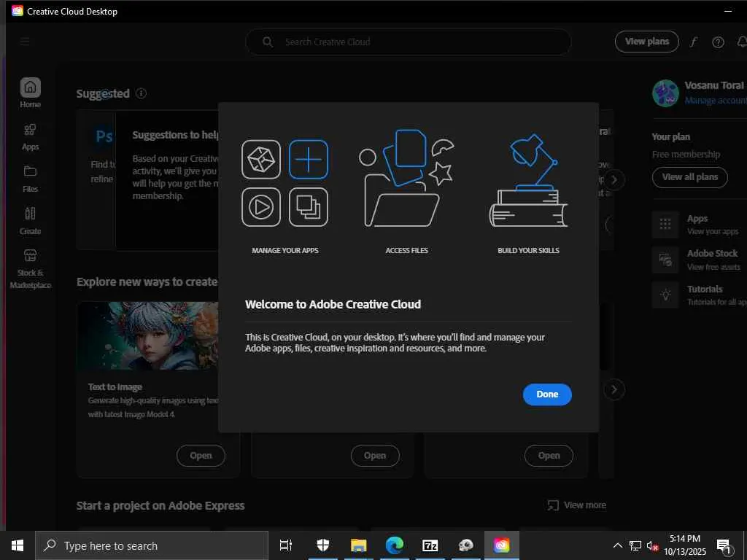747x560 pixels.
Task: Click the Free membership text
Action: 686,155
